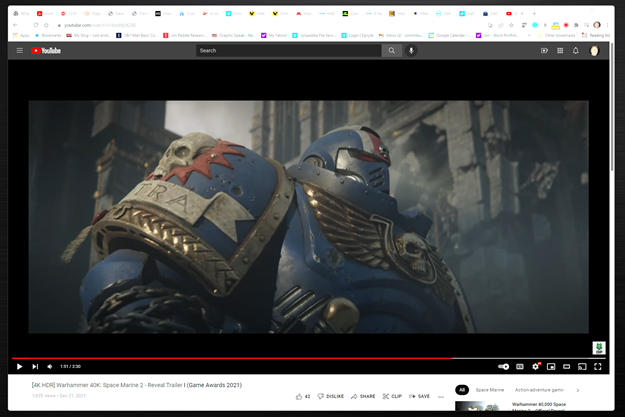This screenshot has width=625, height=417.
Task: Open the Login Egnyte bookmark
Action: (358, 35)
